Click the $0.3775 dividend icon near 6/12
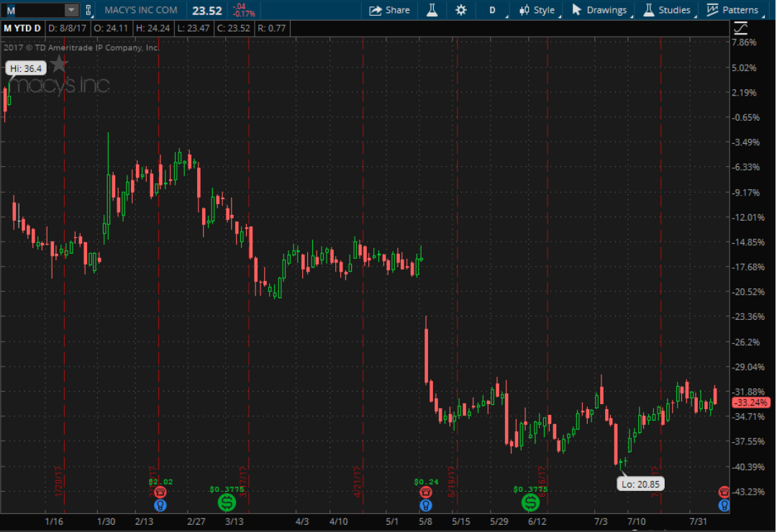The width and height of the screenshot is (777, 532). 530,503
